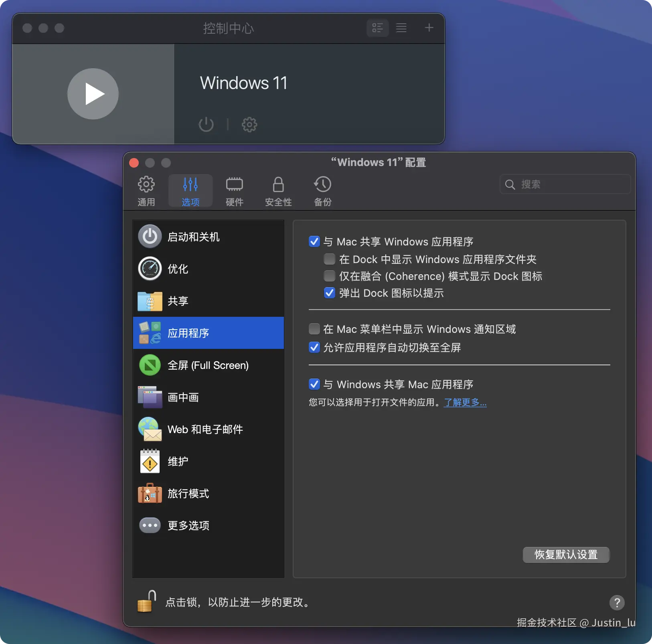
Task: Enable 仅在融合 (Coherence) 模式显示 Dock 图标
Action: [x=330, y=276]
